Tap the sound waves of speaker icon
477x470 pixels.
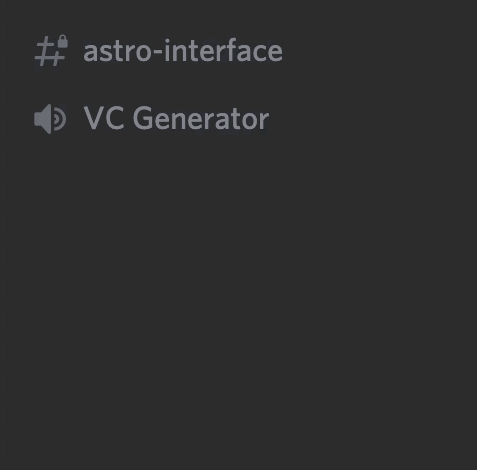(x=60, y=119)
